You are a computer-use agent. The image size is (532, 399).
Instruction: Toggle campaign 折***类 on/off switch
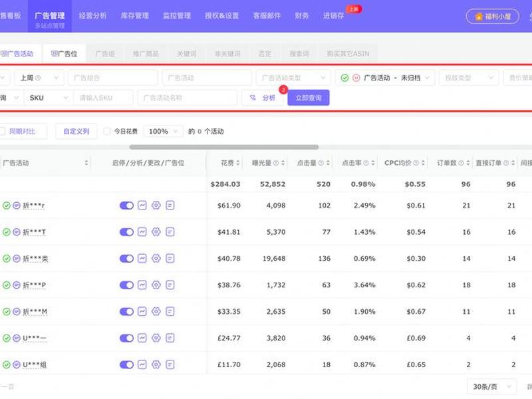[126, 259]
